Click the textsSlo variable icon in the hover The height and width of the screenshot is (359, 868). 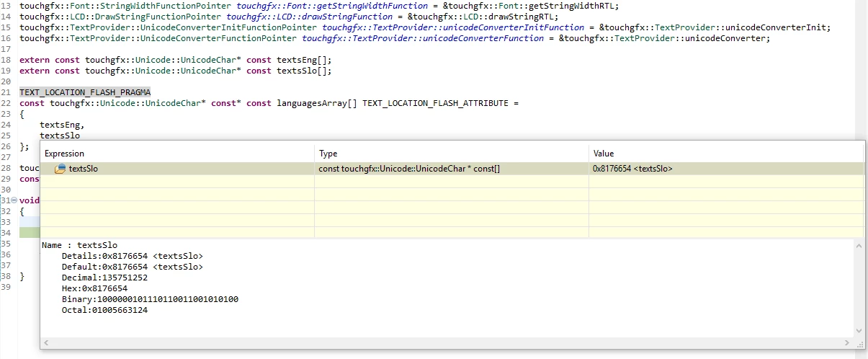[x=61, y=169]
